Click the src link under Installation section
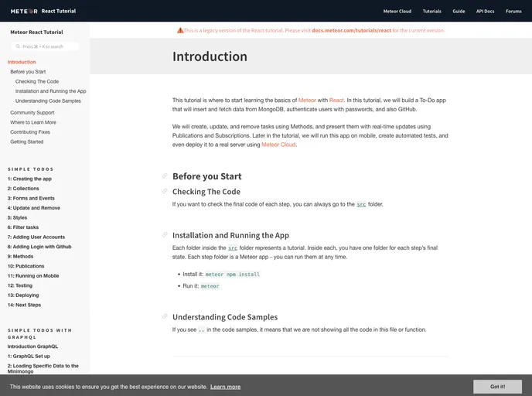This screenshot has width=532, height=396. (233, 248)
